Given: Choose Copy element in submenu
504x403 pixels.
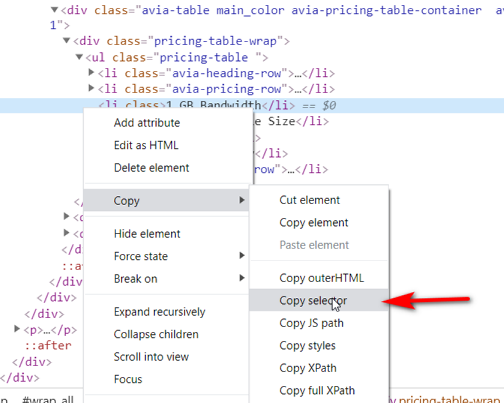Looking at the screenshot, I should 319,222.
